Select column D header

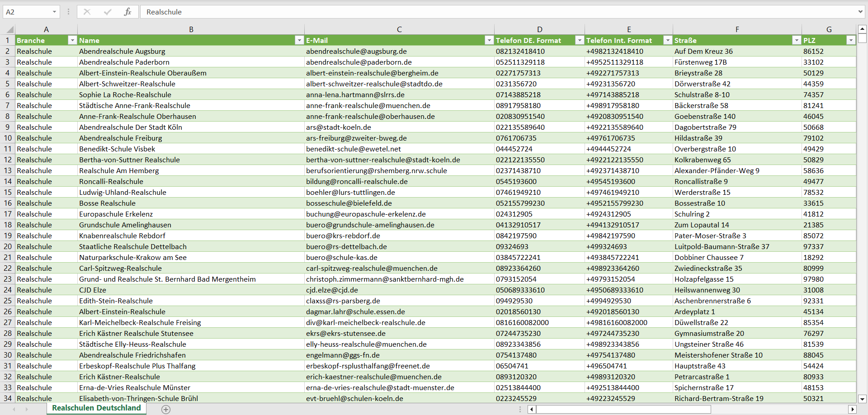539,29
